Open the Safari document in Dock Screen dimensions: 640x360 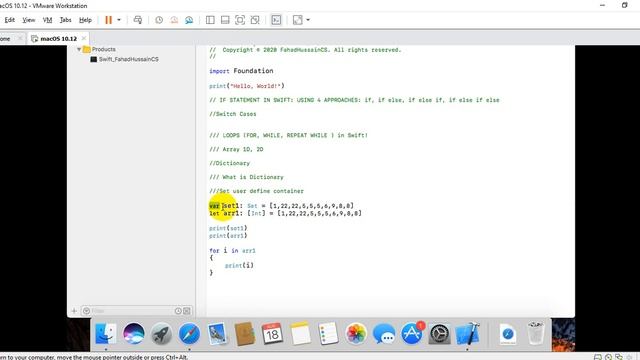[x=508, y=334]
